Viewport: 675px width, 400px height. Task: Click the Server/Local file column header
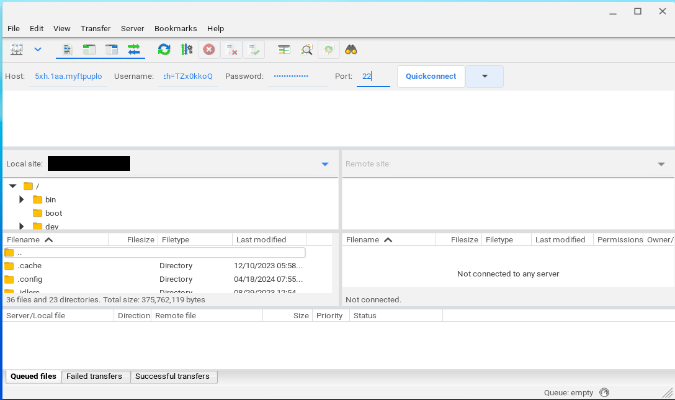tap(58, 316)
